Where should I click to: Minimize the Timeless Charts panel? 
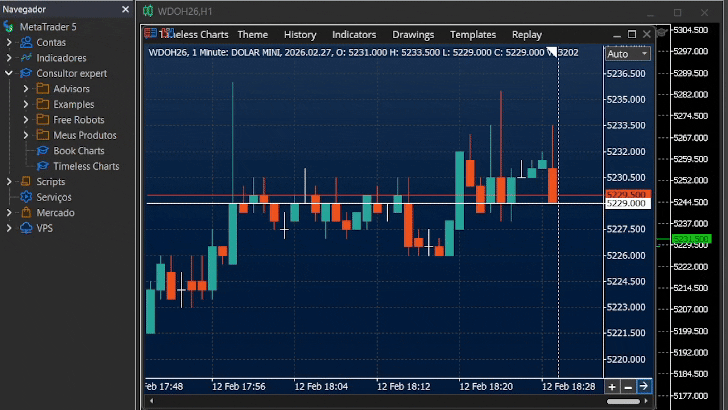[617, 35]
